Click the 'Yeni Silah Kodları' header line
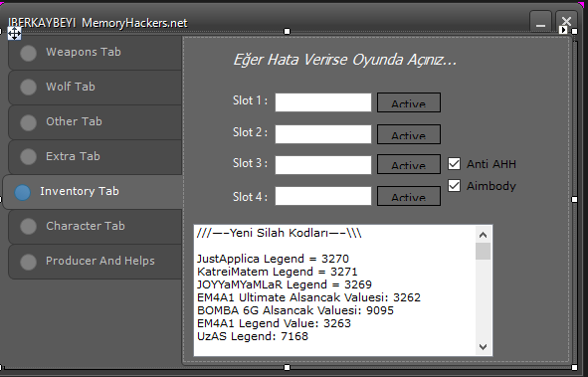 [x=279, y=233]
